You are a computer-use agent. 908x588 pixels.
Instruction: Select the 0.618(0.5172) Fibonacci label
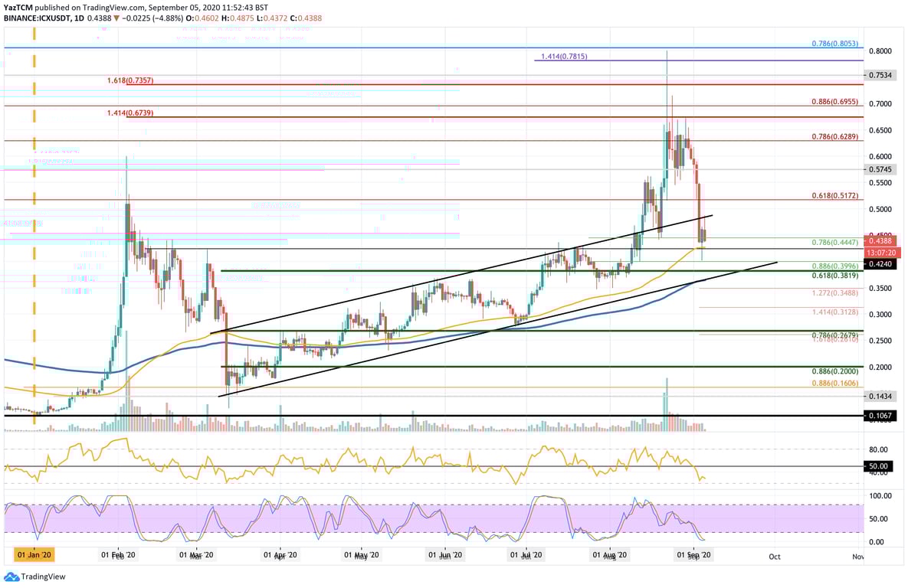(834, 197)
